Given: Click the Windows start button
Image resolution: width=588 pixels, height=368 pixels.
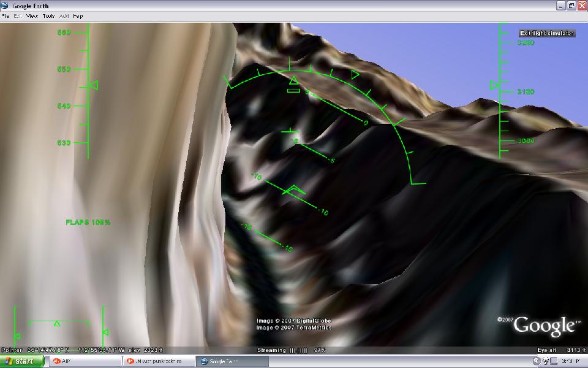Looking at the screenshot, I should coord(22,361).
